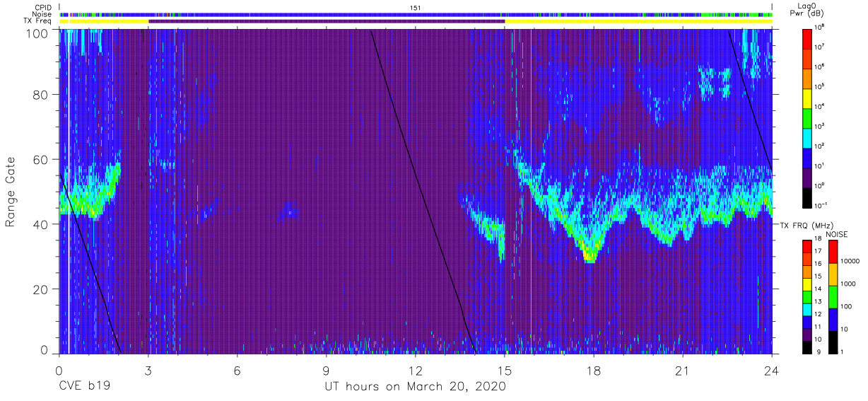
Task: Click the Range Gate 100 tick label
Action: [x=37, y=33]
